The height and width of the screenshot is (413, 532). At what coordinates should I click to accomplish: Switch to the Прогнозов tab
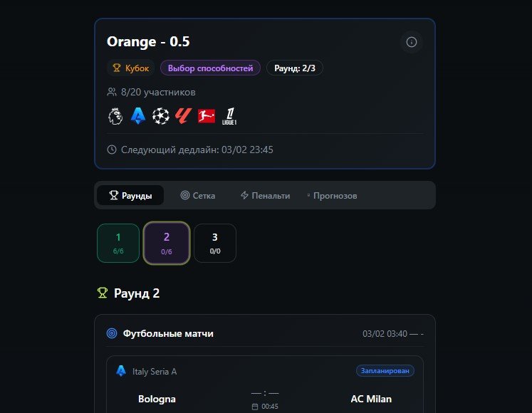[332, 195]
